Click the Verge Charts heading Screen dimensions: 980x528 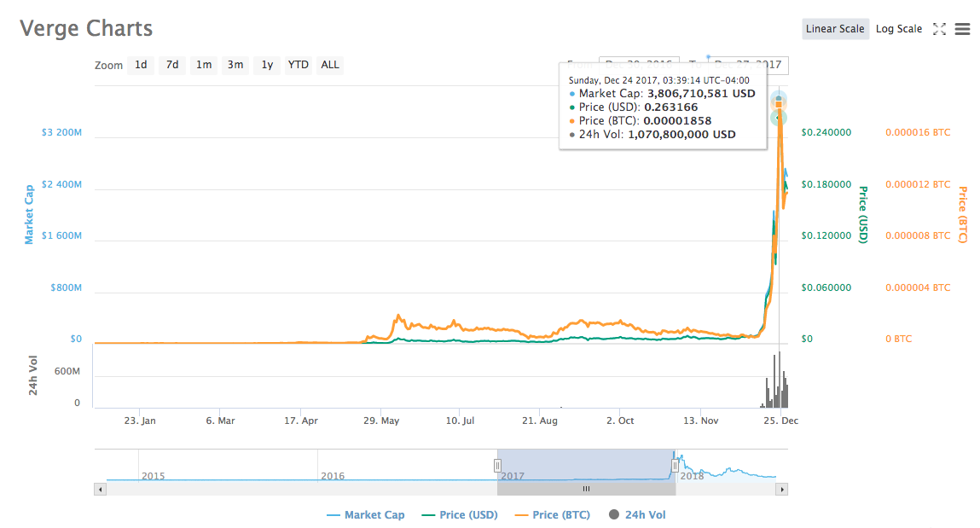click(86, 29)
